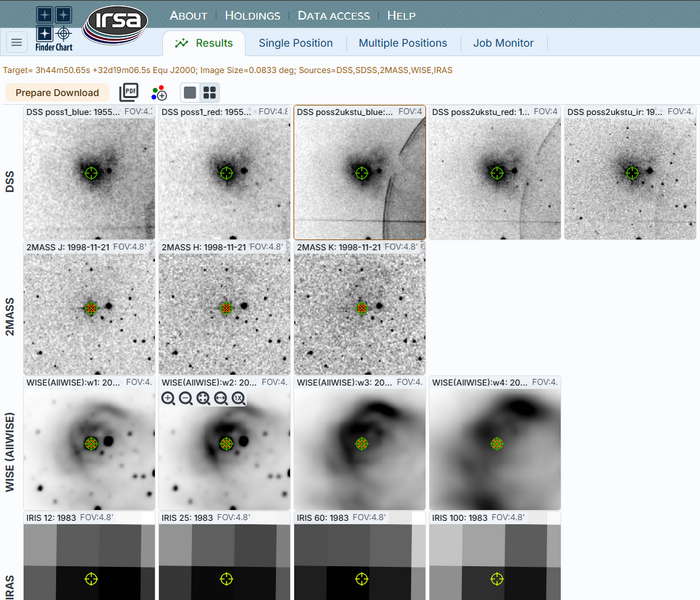Open the PDF export icon
The height and width of the screenshot is (600, 700).
pos(129,92)
